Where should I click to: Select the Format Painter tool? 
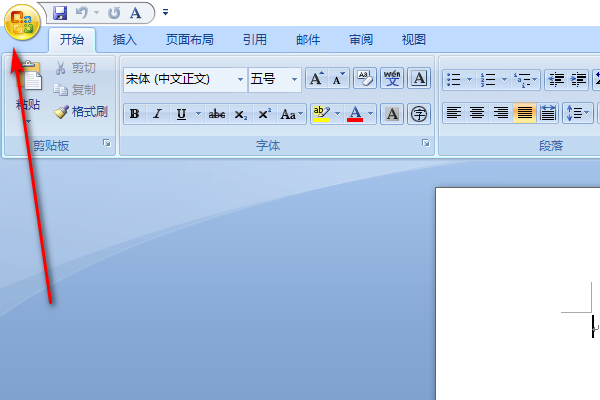click(x=82, y=111)
